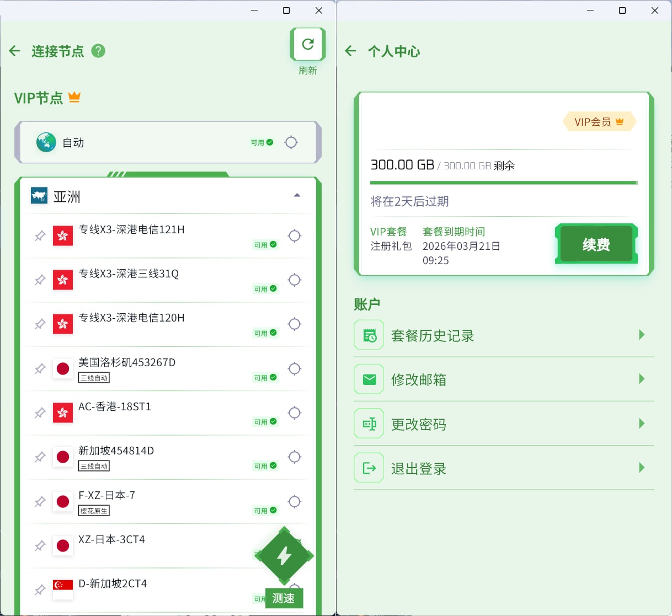Viewport: 672px width, 616px height.
Task: Go back from the 个人中心 page
Action: 350,51
